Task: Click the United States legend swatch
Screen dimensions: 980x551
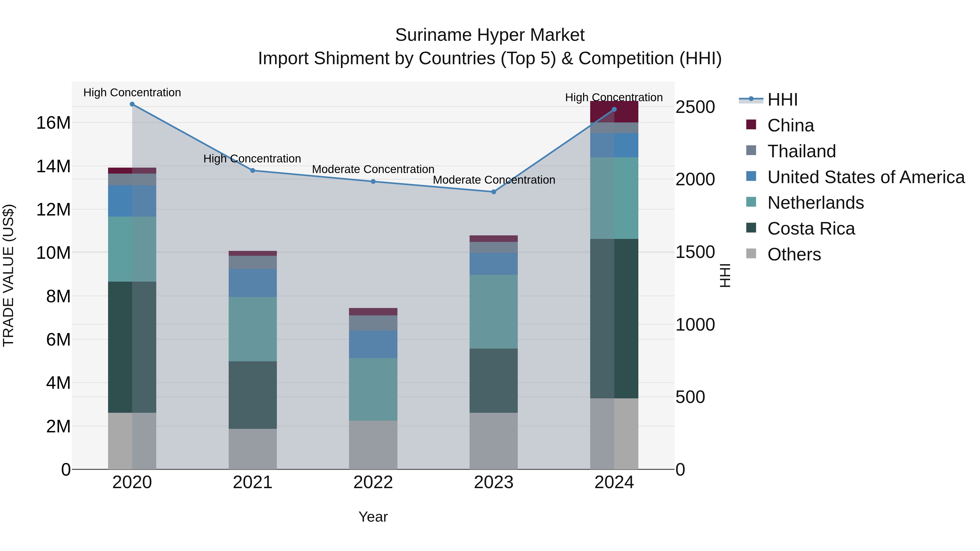Action: click(x=751, y=176)
